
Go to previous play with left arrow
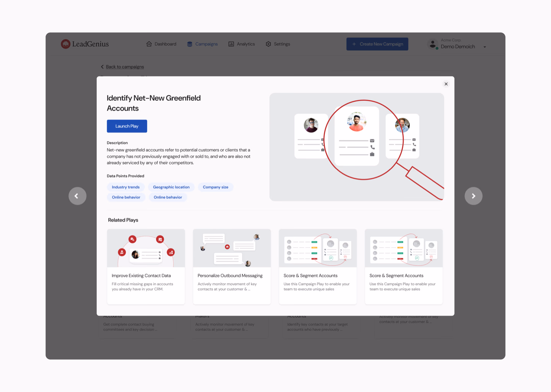pyautogui.click(x=77, y=196)
